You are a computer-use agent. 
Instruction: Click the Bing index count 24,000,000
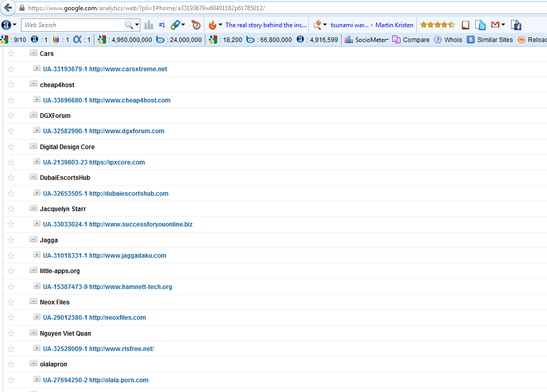coord(179,40)
